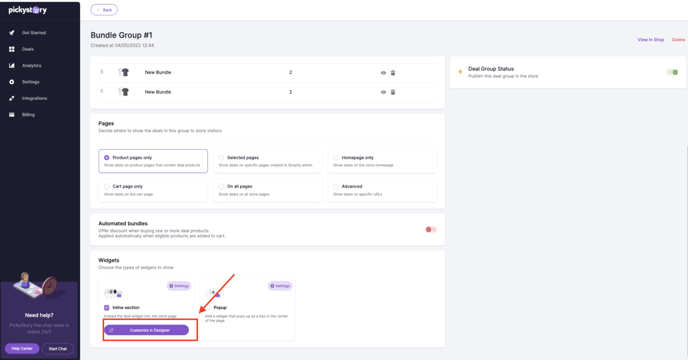Delete the first New Bundle with trash icon
This screenshot has height=360, width=688.
click(393, 73)
